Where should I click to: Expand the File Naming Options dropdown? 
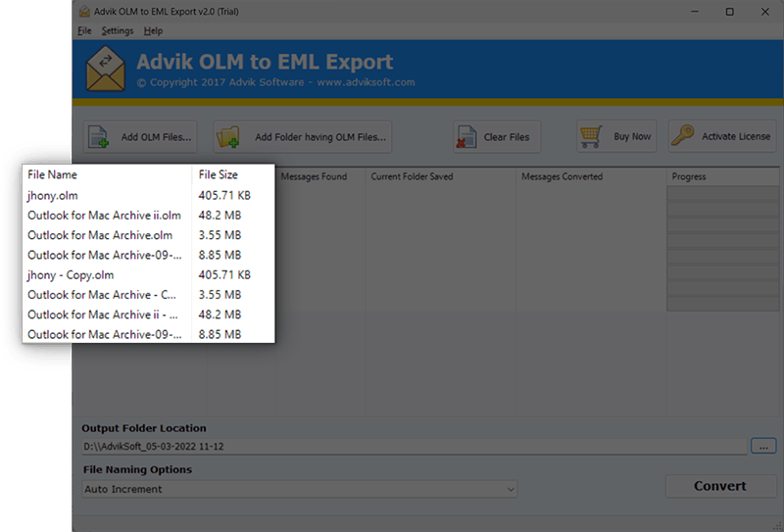pyautogui.click(x=300, y=489)
